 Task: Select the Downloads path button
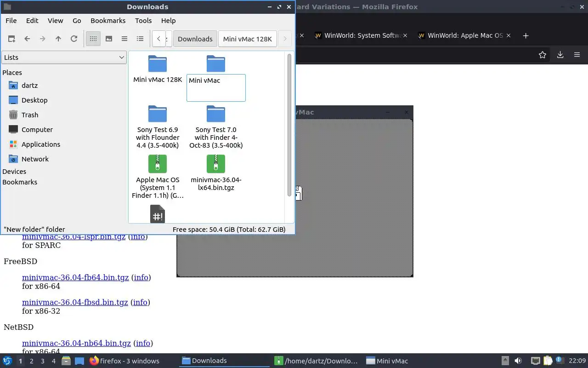(x=195, y=39)
